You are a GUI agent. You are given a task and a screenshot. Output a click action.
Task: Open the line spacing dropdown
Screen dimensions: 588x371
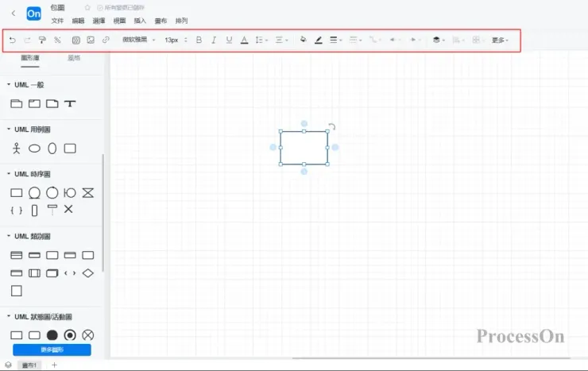pos(261,40)
